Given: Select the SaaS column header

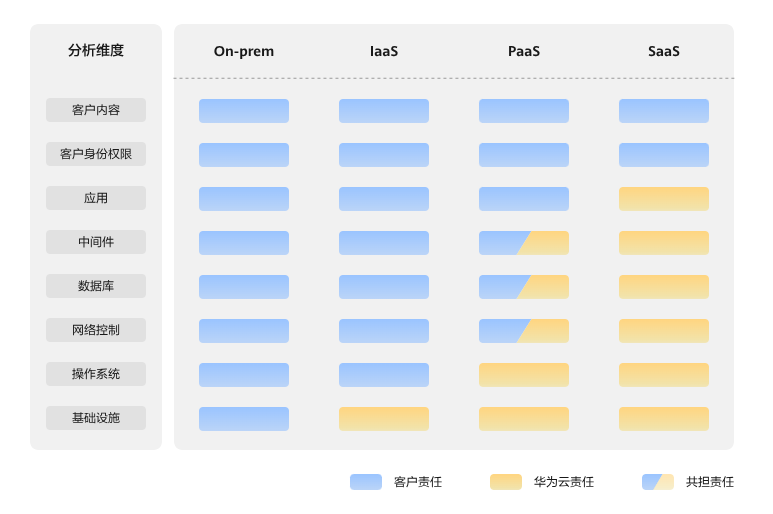Looking at the screenshot, I should 663,51.
